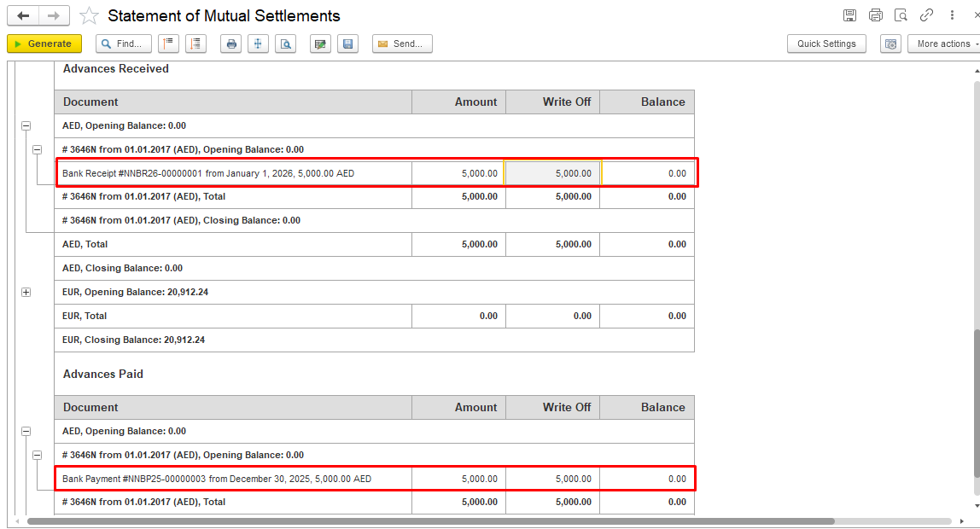Collapse # 3646N group under Advances Paid
This screenshot has width=980, height=529.
click(38, 456)
